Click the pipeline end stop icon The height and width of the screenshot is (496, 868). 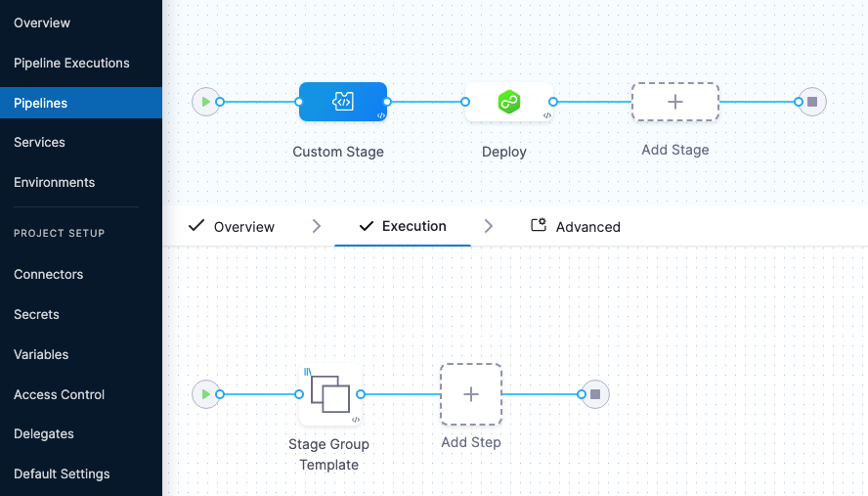click(811, 102)
